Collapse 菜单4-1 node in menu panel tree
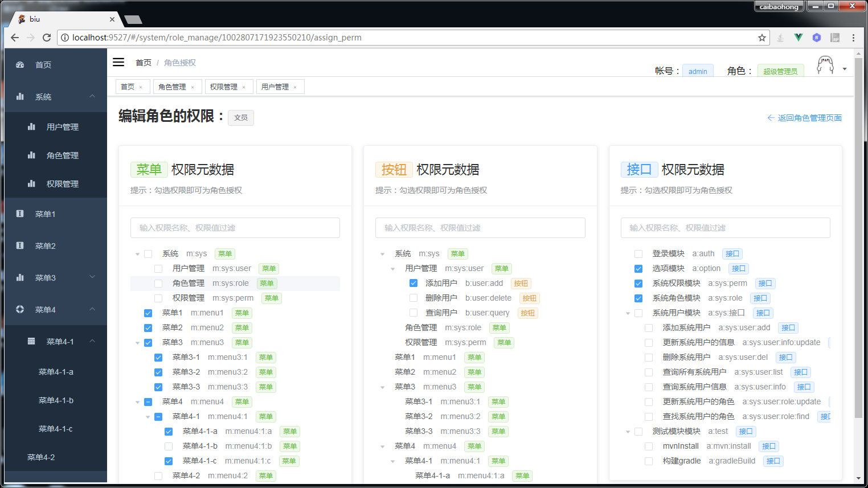This screenshot has width=868, height=488. [x=148, y=417]
